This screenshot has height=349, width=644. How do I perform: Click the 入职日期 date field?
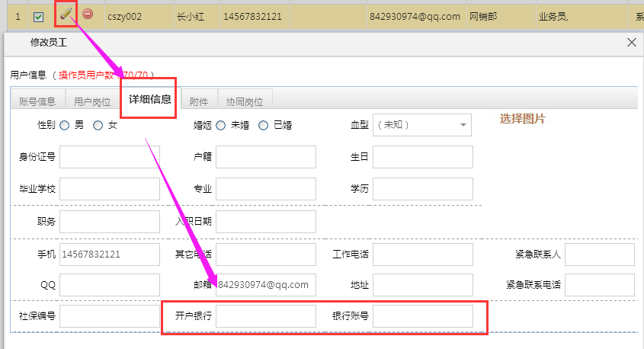pos(265,222)
